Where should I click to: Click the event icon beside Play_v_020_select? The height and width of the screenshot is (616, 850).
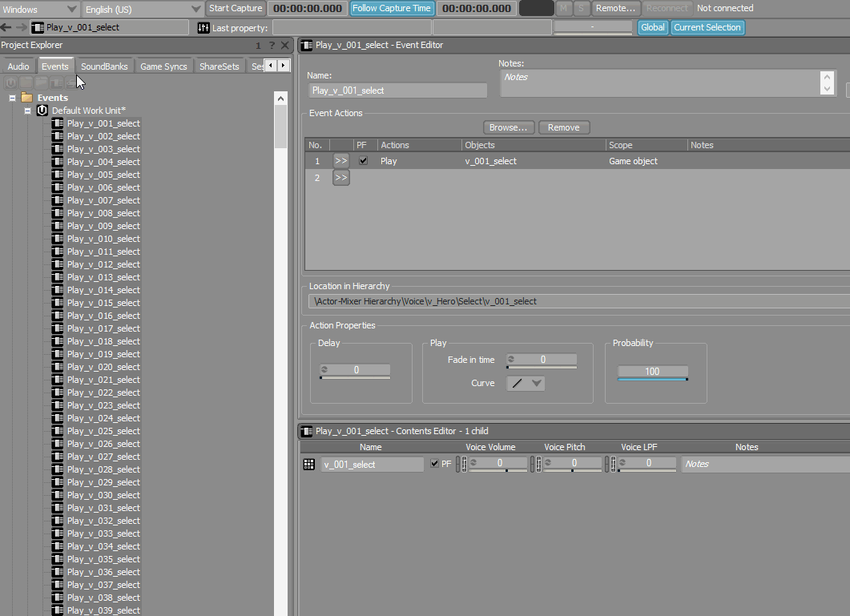[x=58, y=367]
